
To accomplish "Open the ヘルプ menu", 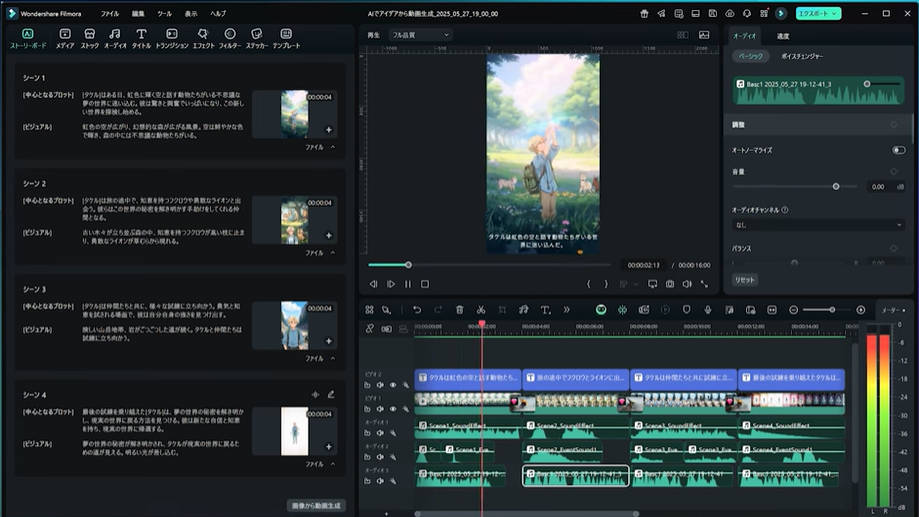I will [x=218, y=13].
